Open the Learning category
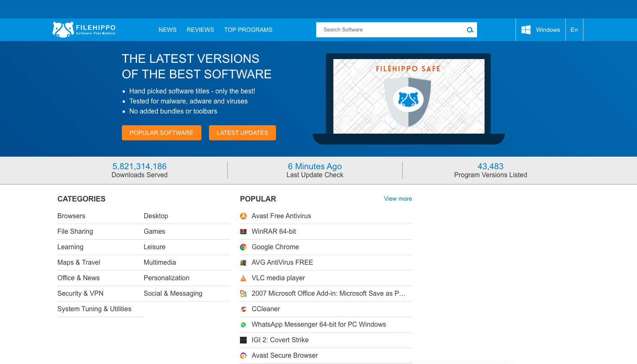637x364 pixels. pos(70,247)
